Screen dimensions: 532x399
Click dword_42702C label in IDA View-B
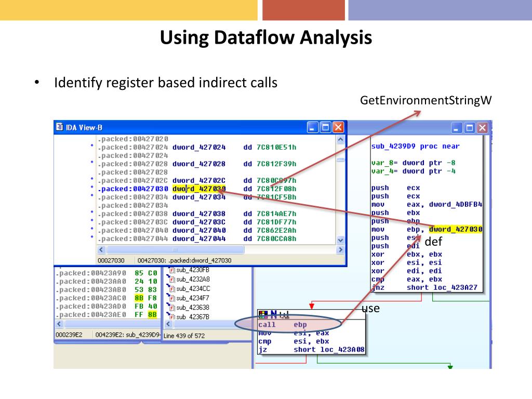pos(199,180)
